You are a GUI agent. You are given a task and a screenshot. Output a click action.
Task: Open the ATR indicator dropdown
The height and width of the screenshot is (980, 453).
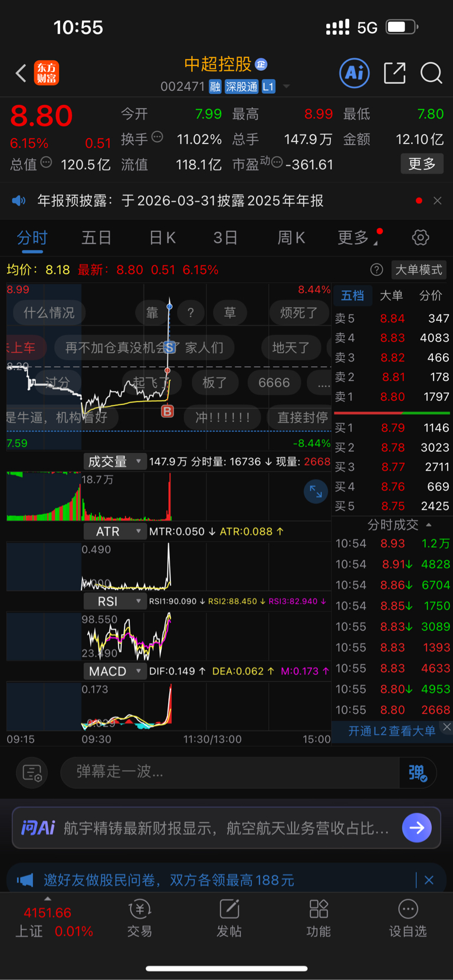click(x=114, y=531)
